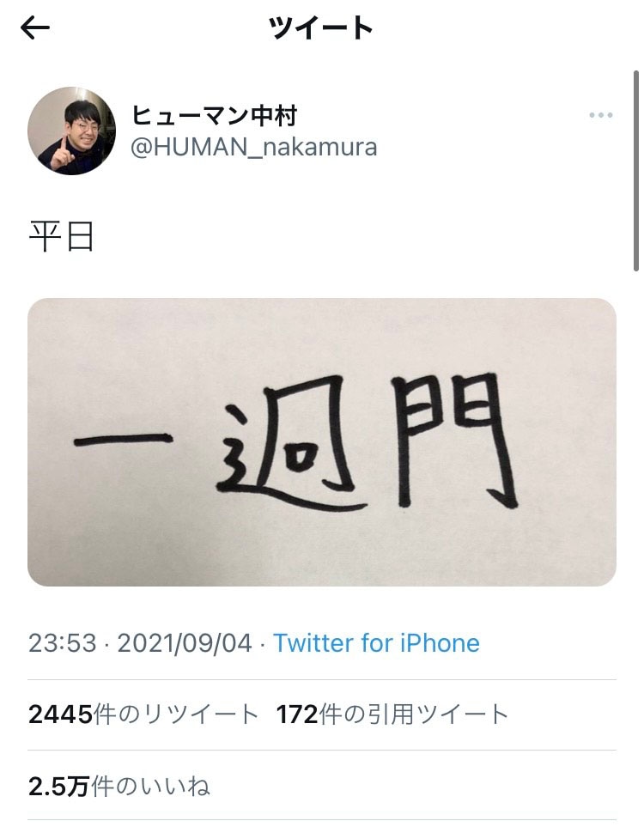Image resolution: width=644 pixels, height=833 pixels.
Task: Click the display name ヒューマン中村
Action: 215,115
